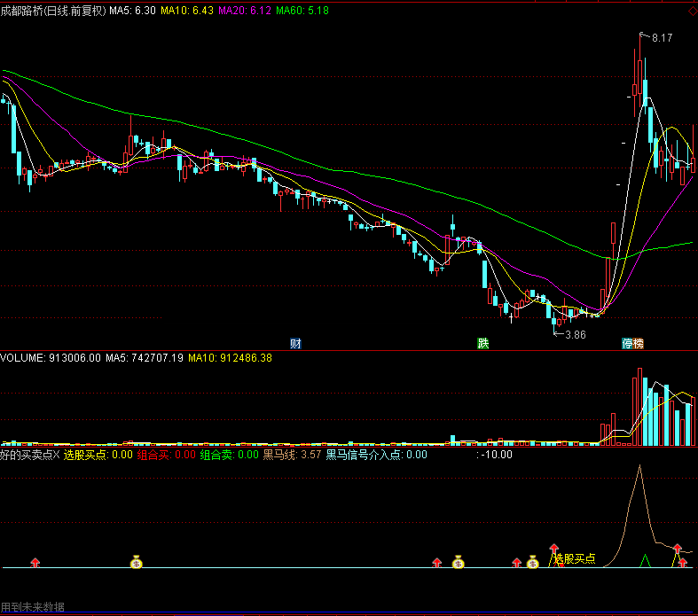Click the rightmost money bag signal icon
Viewport: 698px width, 616px height.
point(532,561)
